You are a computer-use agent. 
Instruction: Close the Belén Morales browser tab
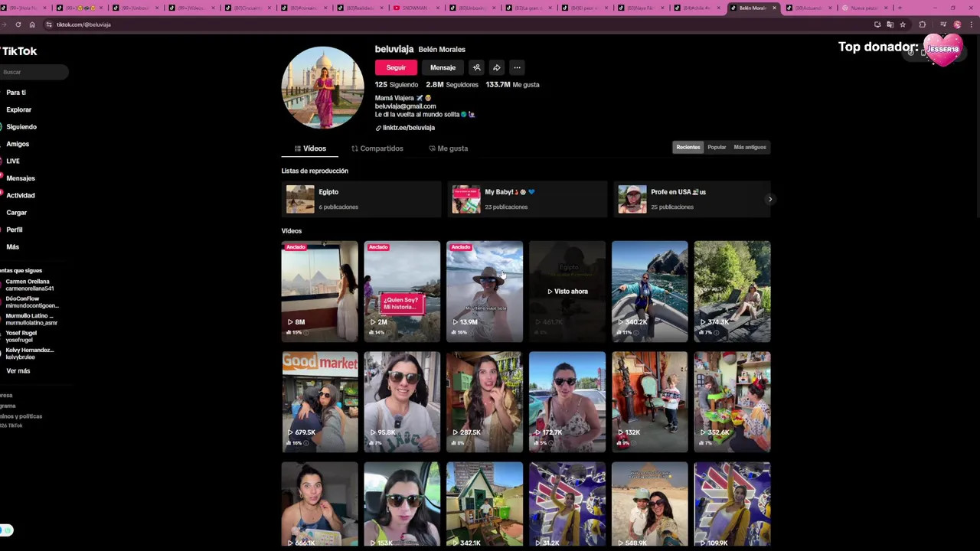tap(774, 8)
